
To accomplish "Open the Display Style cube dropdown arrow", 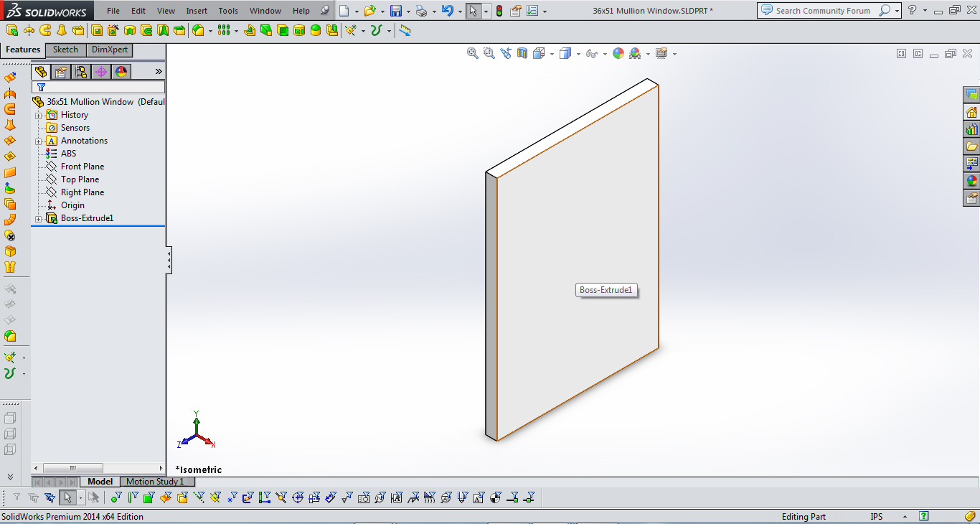I will point(578,54).
